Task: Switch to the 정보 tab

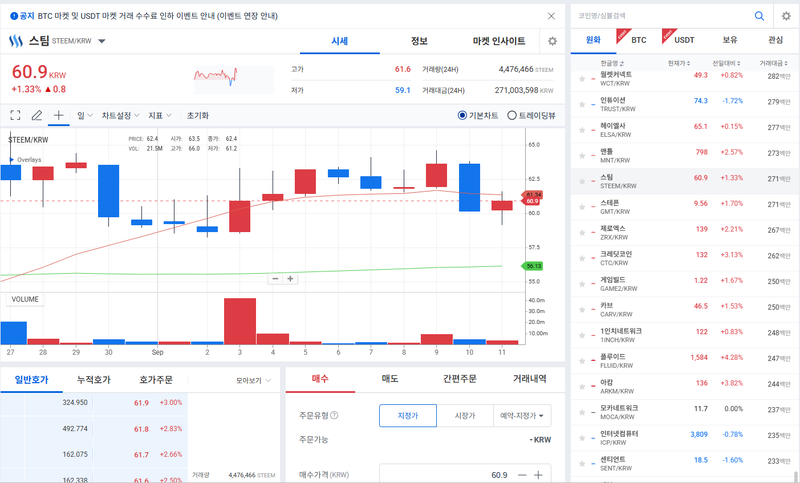Action: coord(419,41)
